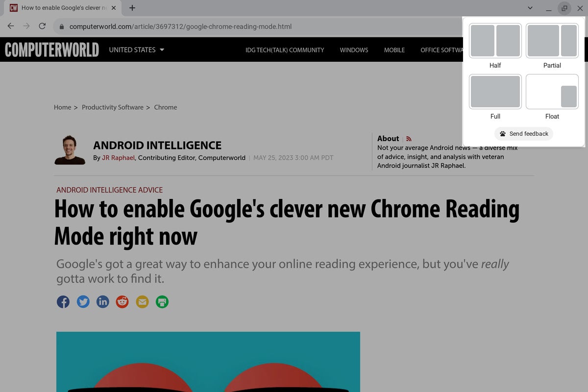Choose the Half split layout option
The height and width of the screenshot is (392, 588).
[495, 41]
